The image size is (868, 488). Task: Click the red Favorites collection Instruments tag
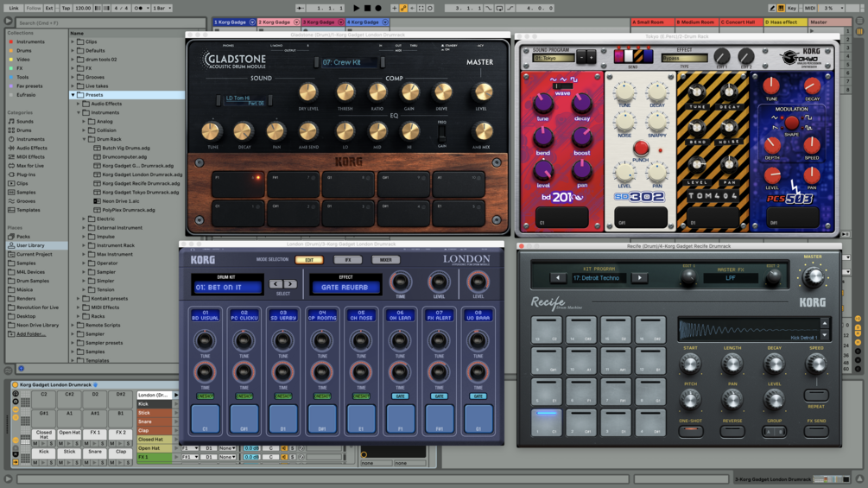tap(30, 41)
